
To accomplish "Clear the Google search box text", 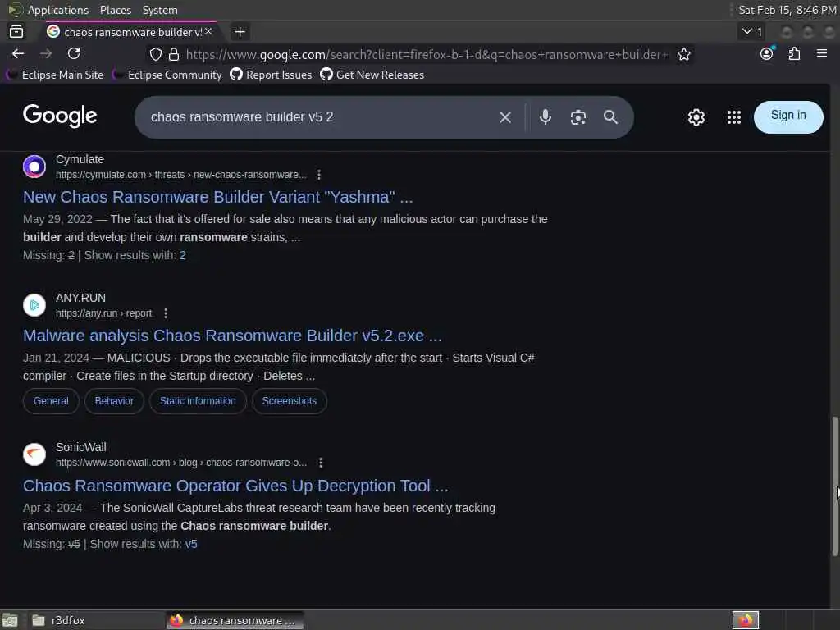I will point(505,117).
